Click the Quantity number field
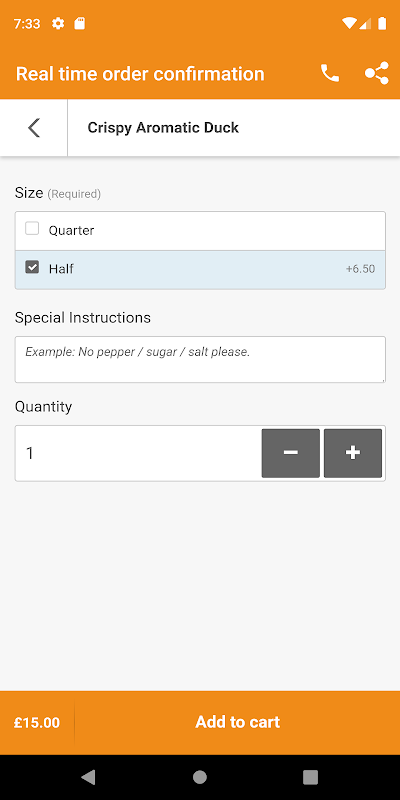Image resolution: width=400 pixels, height=800 pixels. 138,453
